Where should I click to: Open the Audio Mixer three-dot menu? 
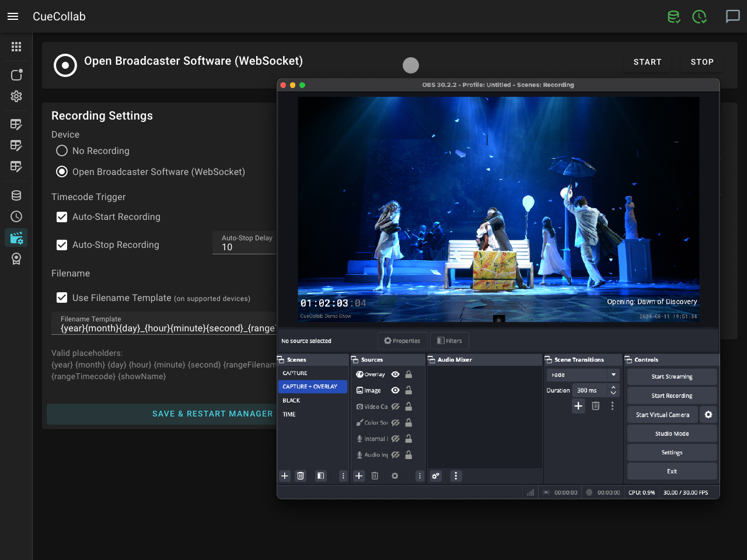tap(456, 476)
